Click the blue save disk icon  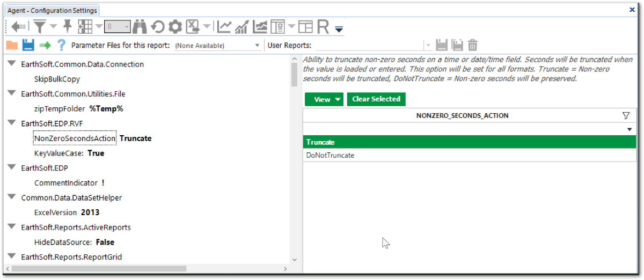(x=28, y=45)
